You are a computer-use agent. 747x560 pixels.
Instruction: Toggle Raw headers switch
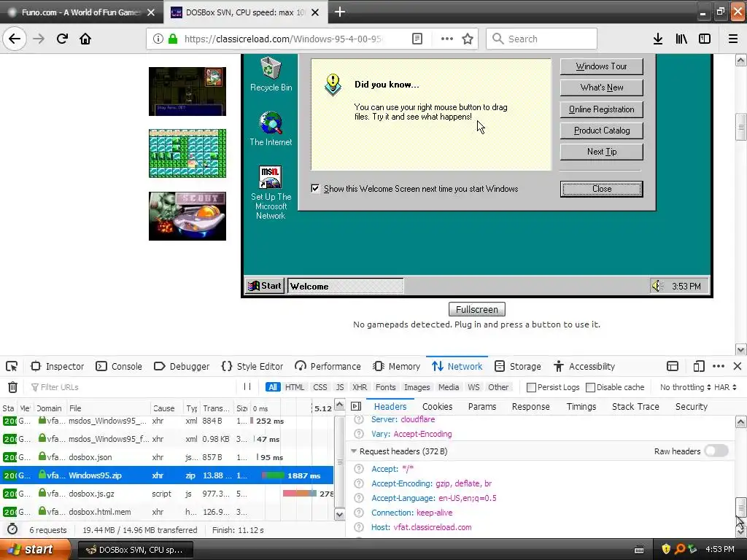(716, 451)
